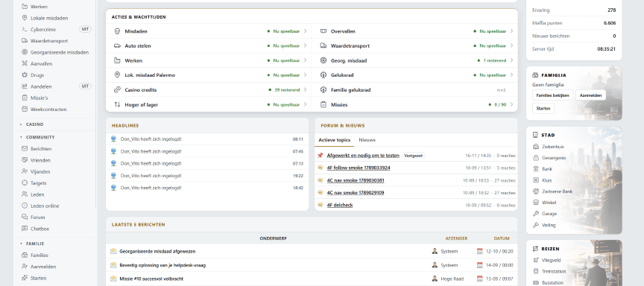Click the Missies clipboard icon in actions panel
This screenshot has height=286, width=644.
pos(323,104)
